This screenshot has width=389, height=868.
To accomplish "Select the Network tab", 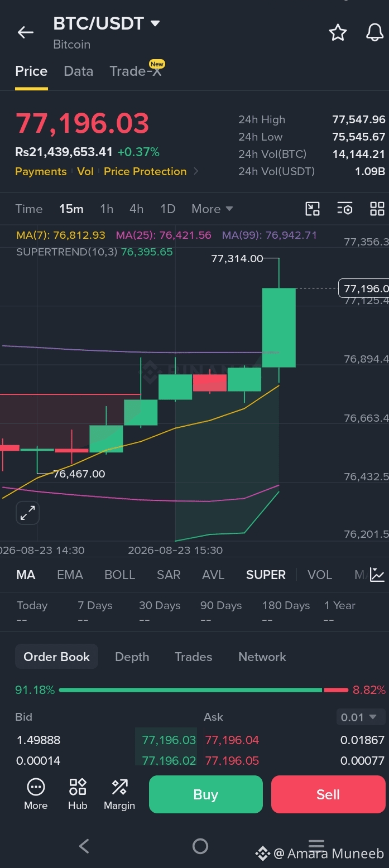I will [262, 657].
